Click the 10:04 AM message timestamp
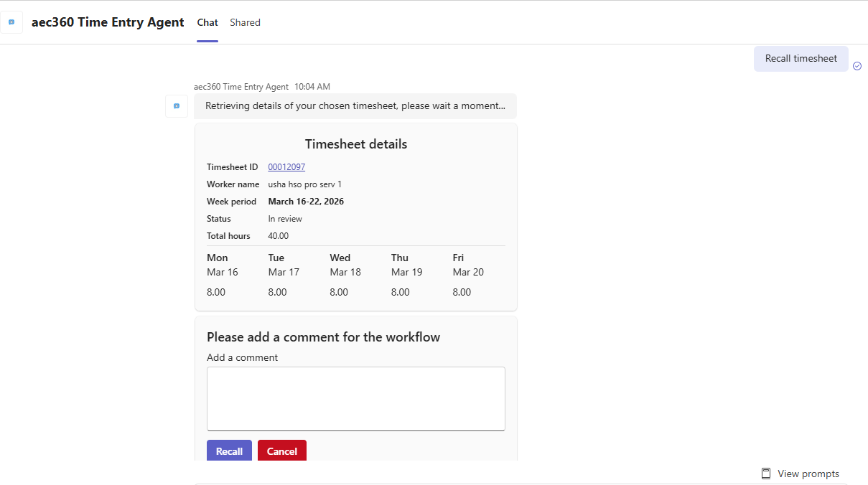This screenshot has height=485, width=868. point(312,87)
